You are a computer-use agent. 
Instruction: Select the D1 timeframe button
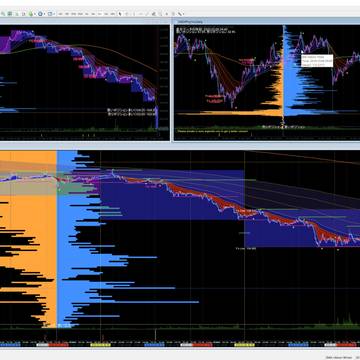tap(99, 14)
